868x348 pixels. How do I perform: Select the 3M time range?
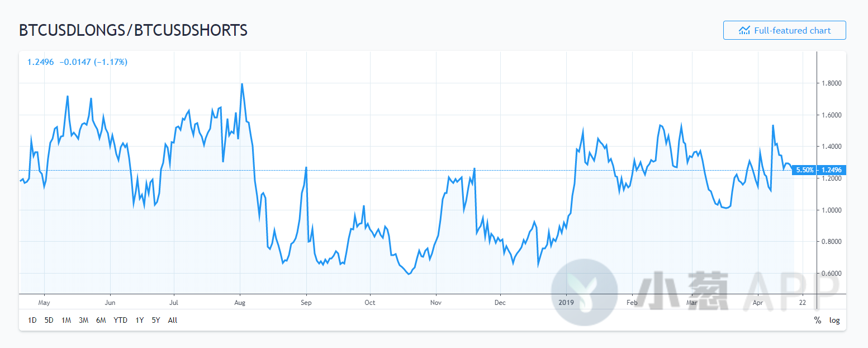pos(83,321)
